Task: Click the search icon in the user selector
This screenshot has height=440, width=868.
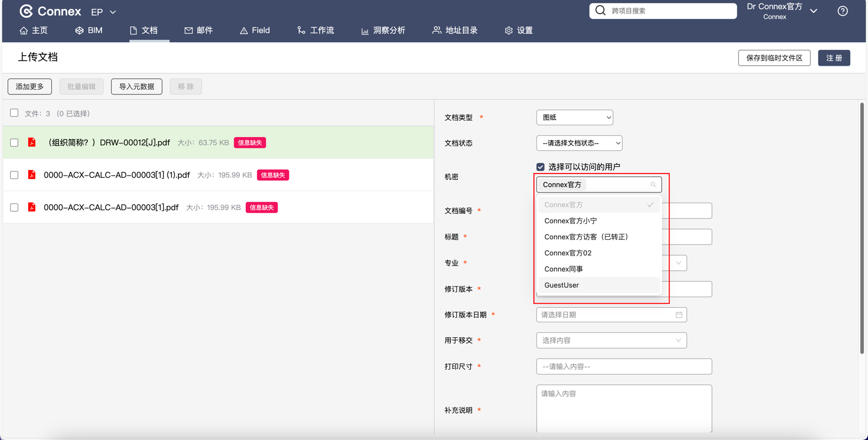Action: coord(653,185)
